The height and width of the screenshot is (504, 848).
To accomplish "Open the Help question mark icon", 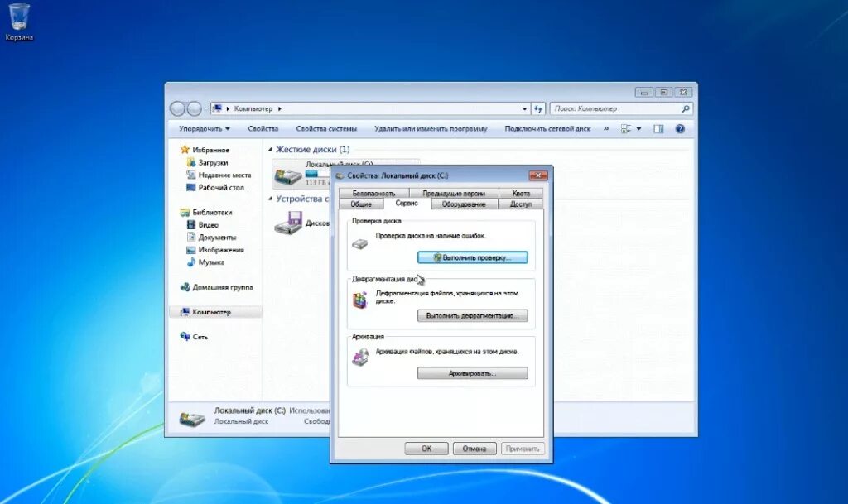I will pyautogui.click(x=680, y=128).
